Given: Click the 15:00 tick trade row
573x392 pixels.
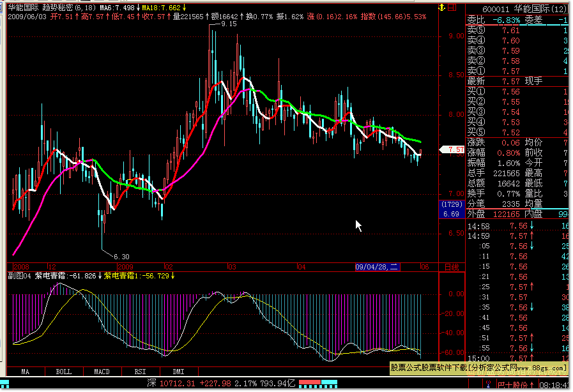Looking at the screenshot, I should (x=517, y=358).
